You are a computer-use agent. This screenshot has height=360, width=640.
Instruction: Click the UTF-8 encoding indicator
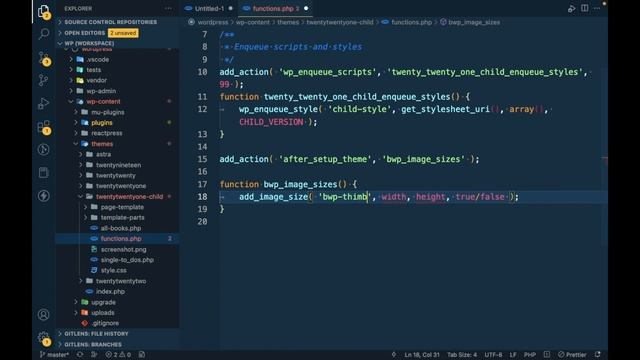pyautogui.click(x=493, y=355)
